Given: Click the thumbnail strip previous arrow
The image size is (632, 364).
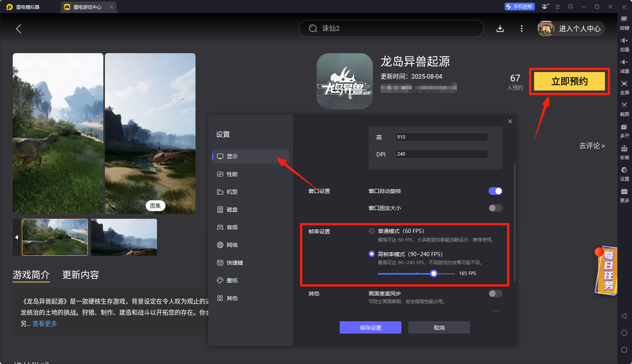Looking at the screenshot, I should 17,237.
